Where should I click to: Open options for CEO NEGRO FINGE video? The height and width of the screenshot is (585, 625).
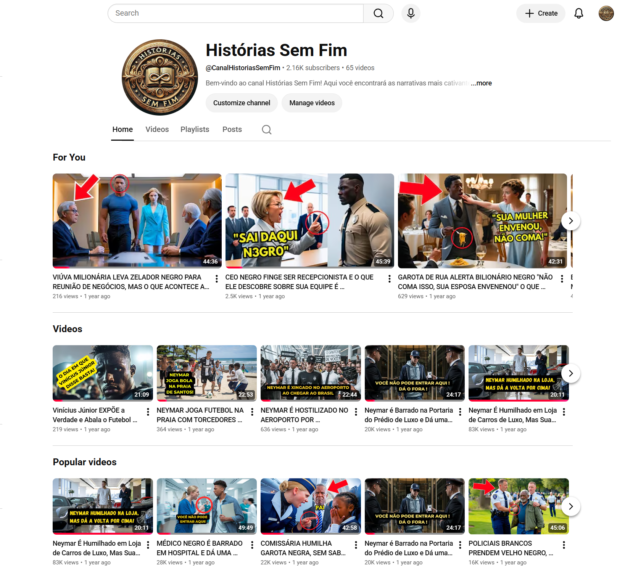[x=389, y=279]
